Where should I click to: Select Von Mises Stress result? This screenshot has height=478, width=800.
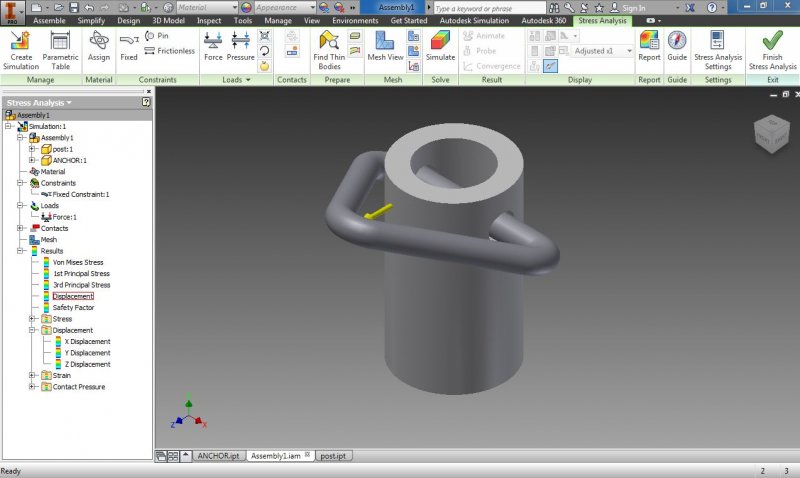(77, 262)
